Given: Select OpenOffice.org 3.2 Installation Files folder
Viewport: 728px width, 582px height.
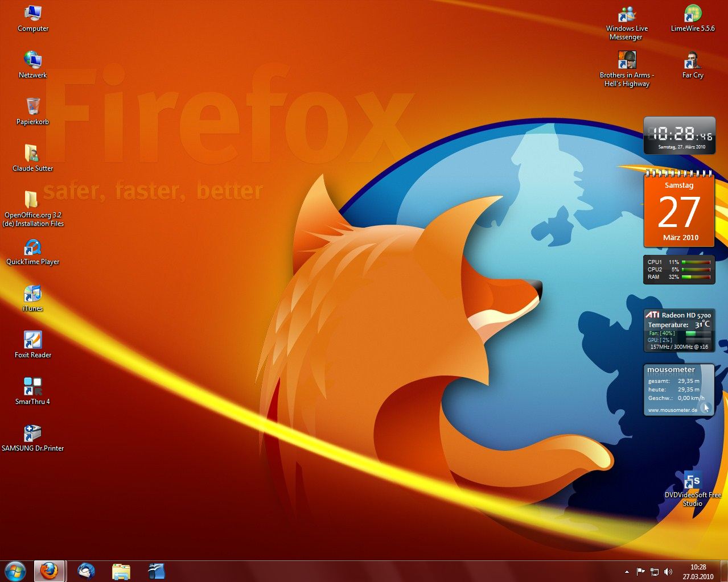Looking at the screenshot, I should pyautogui.click(x=33, y=209).
